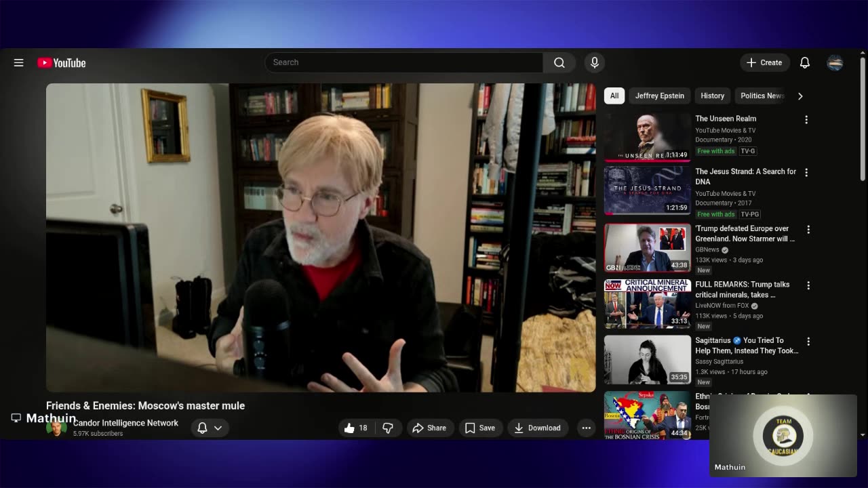Open options for The Jesus Strand
This screenshot has width=868, height=488.
point(806,173)
